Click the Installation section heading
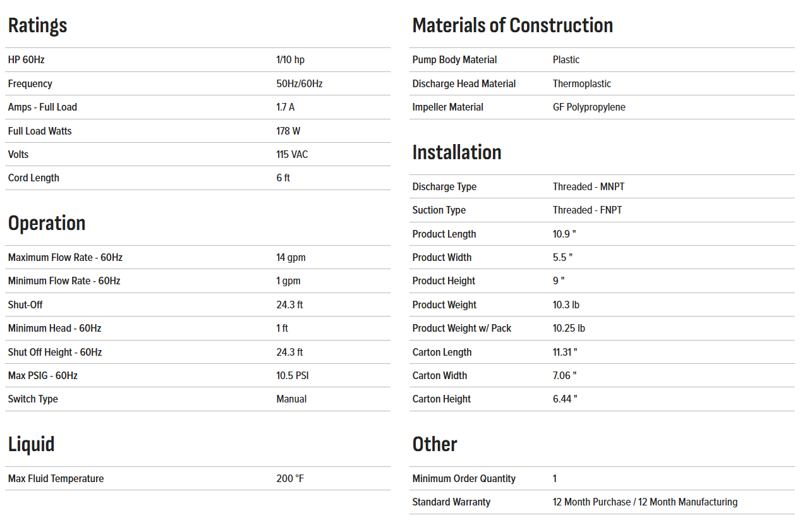The image size is (812, 520). click(x=456, y=153)
